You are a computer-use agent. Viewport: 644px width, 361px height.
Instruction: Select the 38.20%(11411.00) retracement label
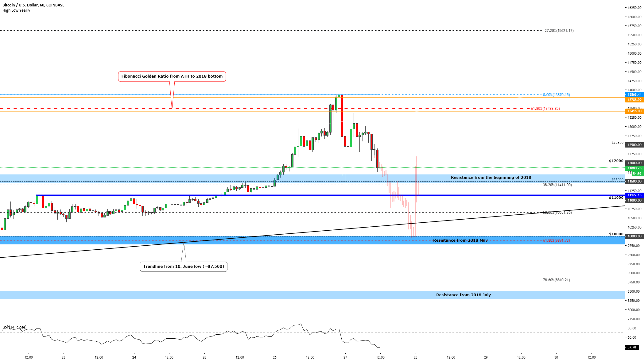(x=557, y=185)
